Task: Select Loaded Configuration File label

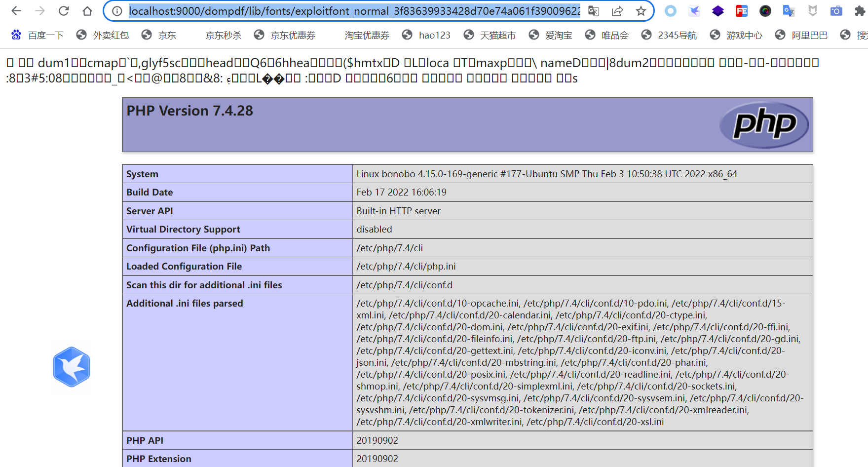Action: point(184,266)
